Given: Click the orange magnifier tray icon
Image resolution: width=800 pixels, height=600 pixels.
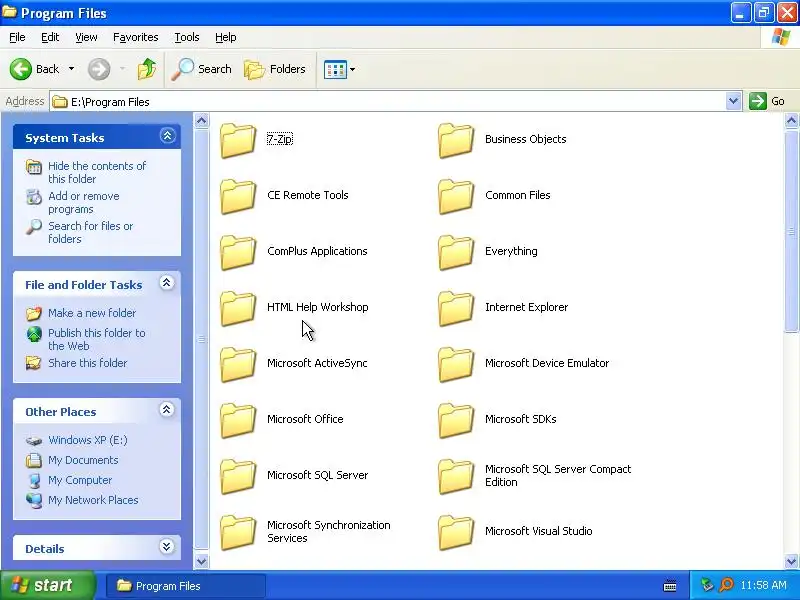Looking at the screenshot, I should (x=727, y=585).
